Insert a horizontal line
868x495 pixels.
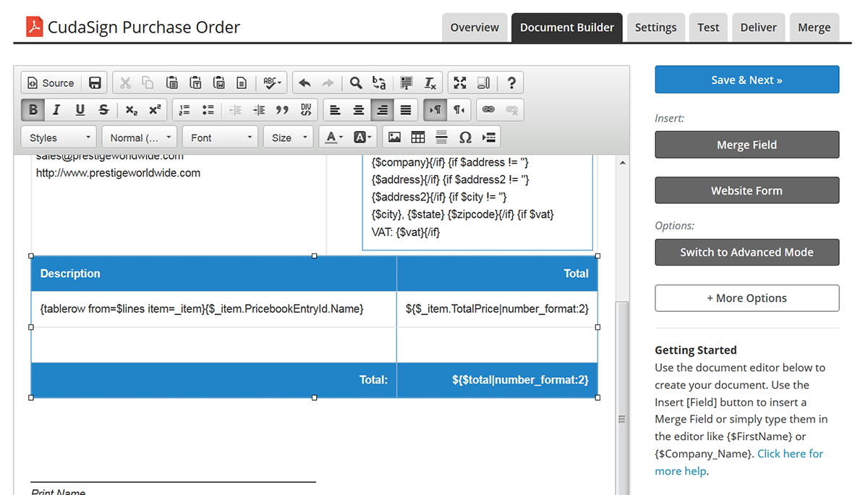coord(441,137)
